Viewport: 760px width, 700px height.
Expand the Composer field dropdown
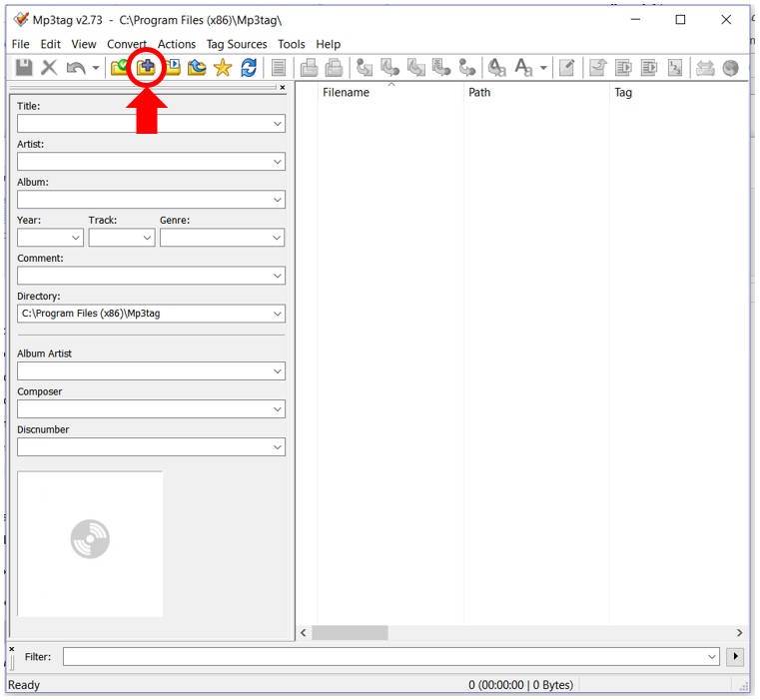[278, 409]
